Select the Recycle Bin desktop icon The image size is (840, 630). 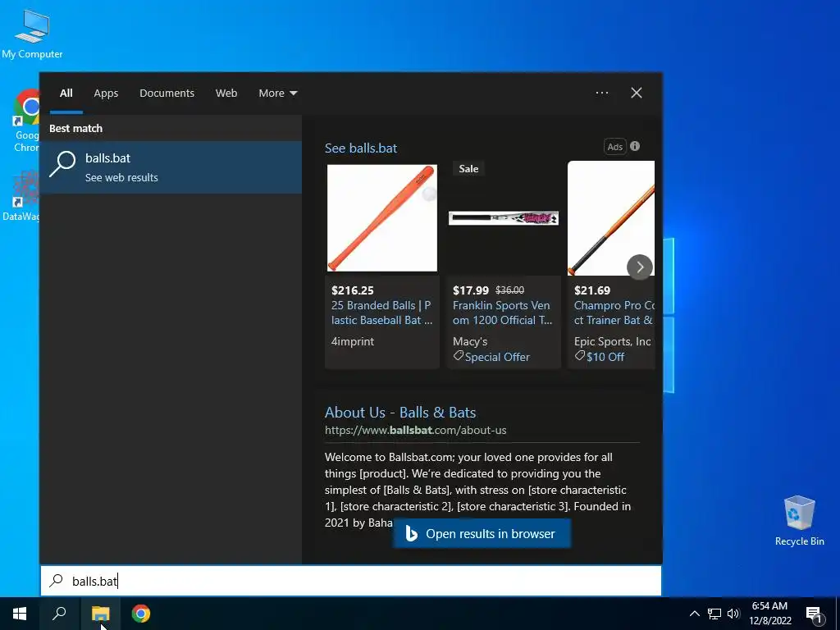tap(799, 521)
